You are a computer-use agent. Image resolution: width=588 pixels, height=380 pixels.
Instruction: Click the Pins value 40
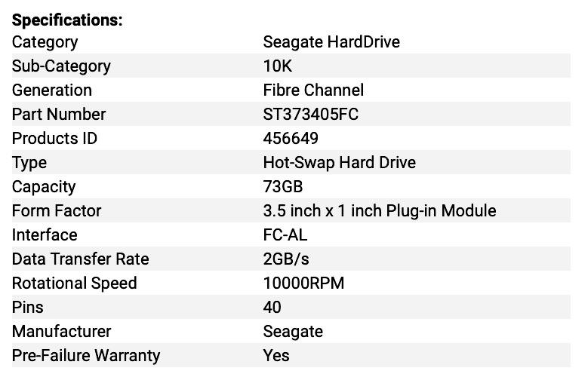coord(272,307)
